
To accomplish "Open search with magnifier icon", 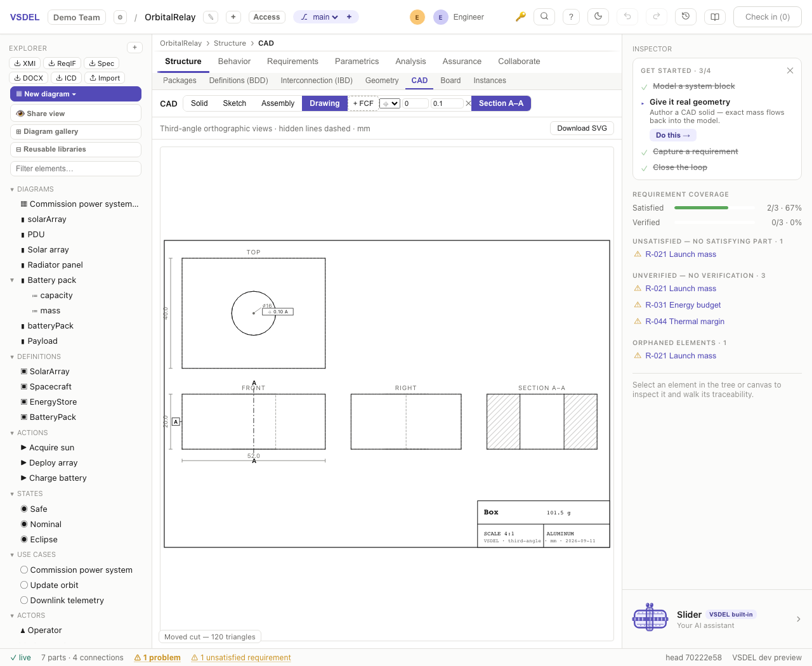I will (x=544, y=17).
